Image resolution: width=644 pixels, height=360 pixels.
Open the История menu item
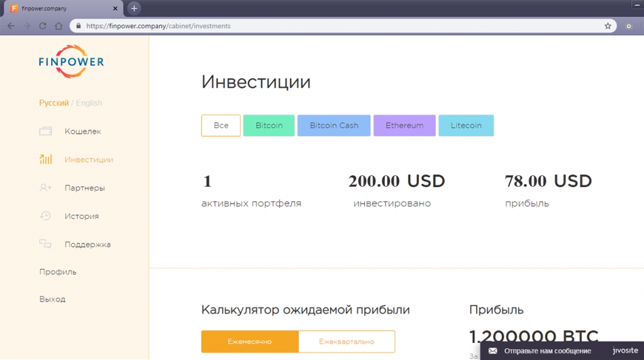[82, 216]
